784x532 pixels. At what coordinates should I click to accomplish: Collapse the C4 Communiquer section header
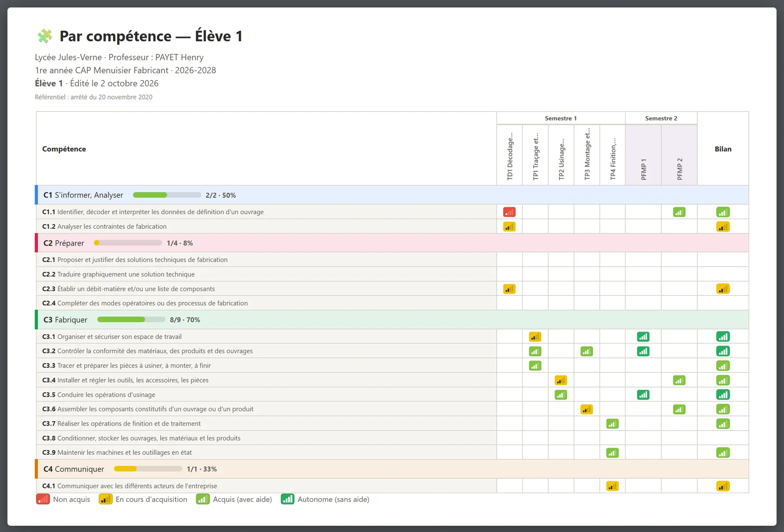(x=392, y=469)
